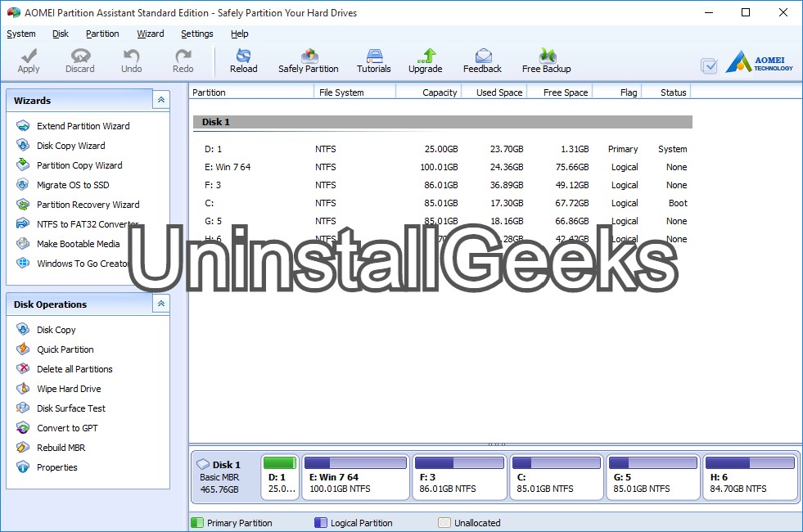Select E: Win 7 64 block in disk map

tap(355, 476)
